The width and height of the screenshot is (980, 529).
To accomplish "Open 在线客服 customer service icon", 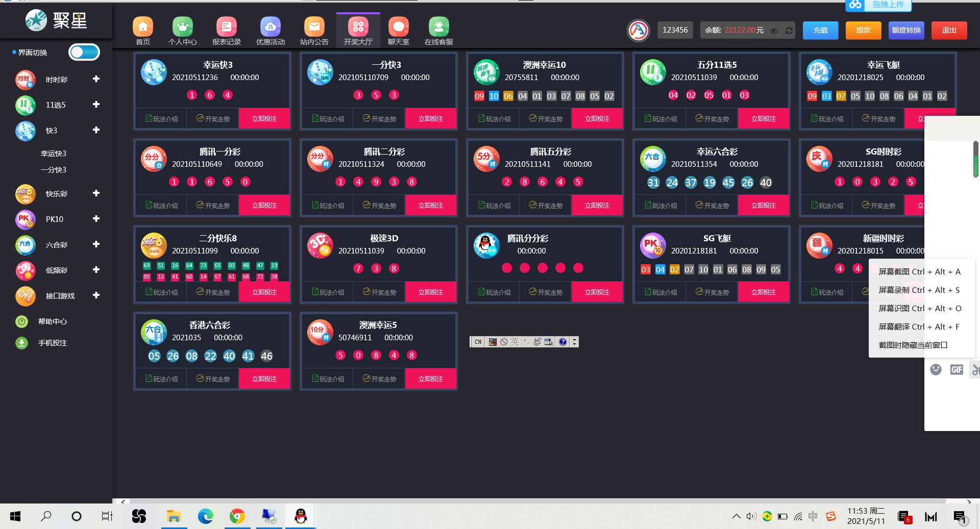I will (x=438, y=27).
